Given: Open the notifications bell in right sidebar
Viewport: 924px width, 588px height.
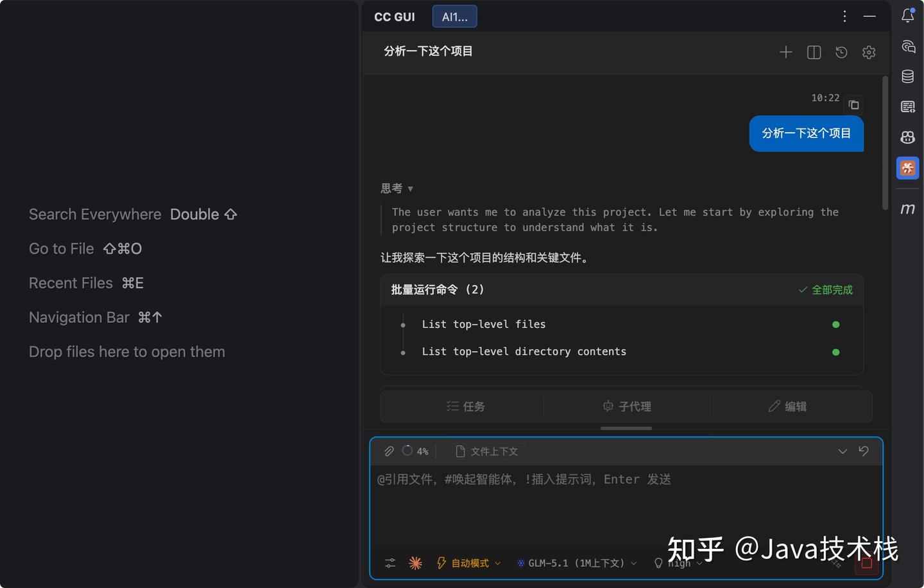Looking at the screenshot, I should [907, 15].
